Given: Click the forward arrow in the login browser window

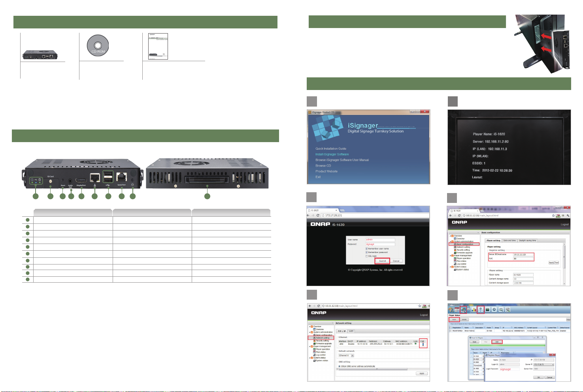Looking at the screenshot, I should 313,215.
